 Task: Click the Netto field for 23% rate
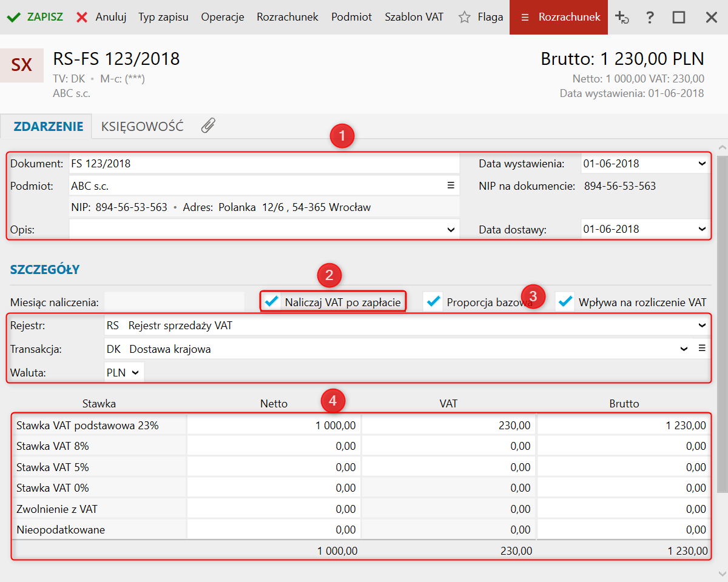coord(274,426)
